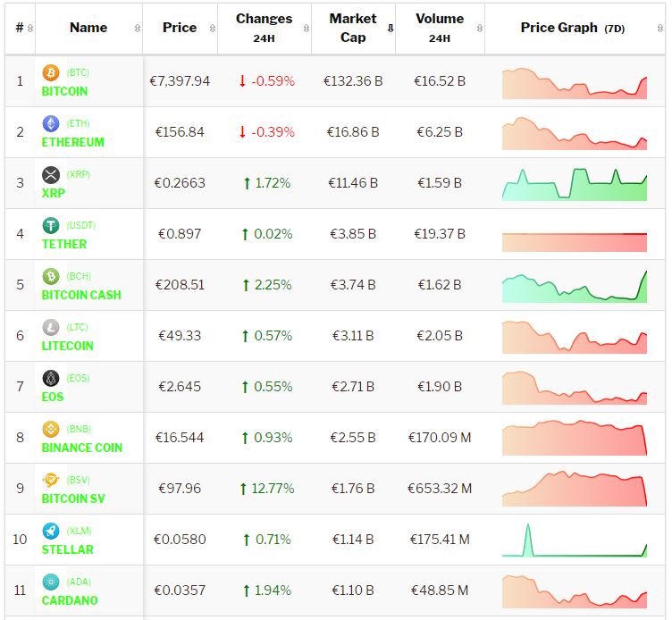Click the Volume 24H column header
672x620 pixels.
pos(439,28)
